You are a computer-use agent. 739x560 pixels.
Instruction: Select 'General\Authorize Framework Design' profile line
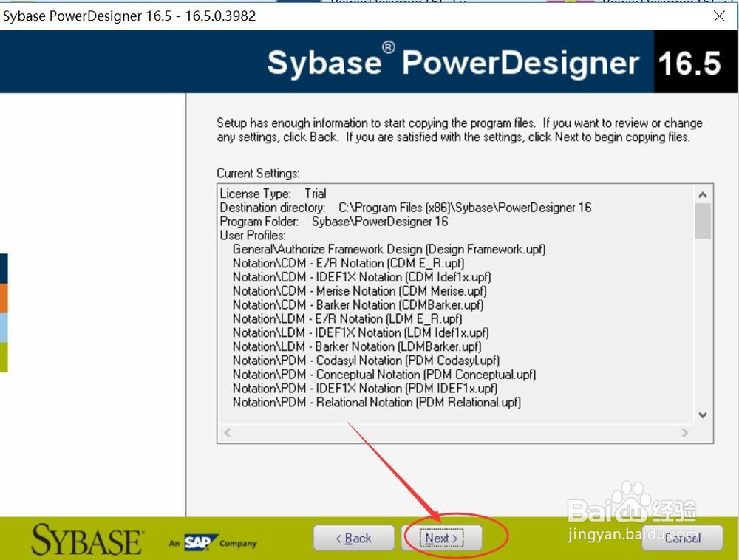pos(389,249)
